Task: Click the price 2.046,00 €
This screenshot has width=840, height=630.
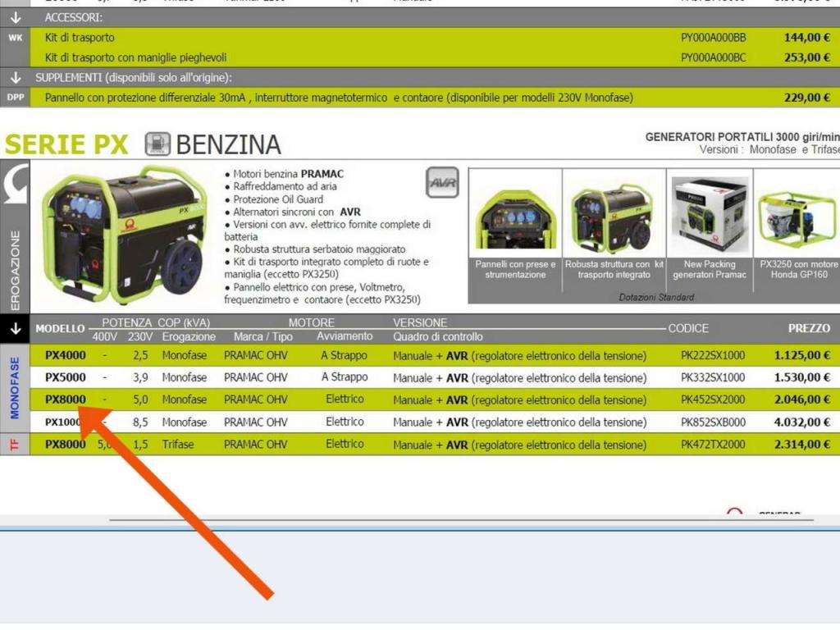Action: [802, 399]
